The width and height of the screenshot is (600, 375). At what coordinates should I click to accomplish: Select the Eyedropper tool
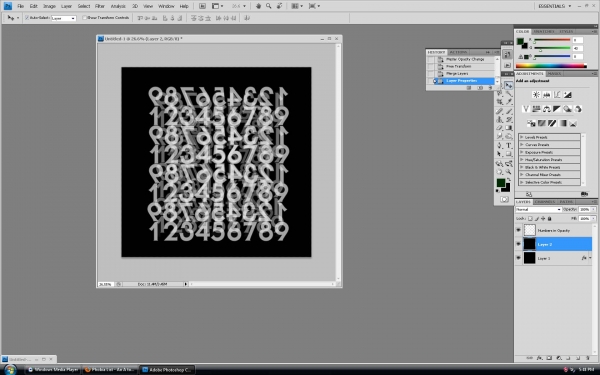(x=509, y=101)
